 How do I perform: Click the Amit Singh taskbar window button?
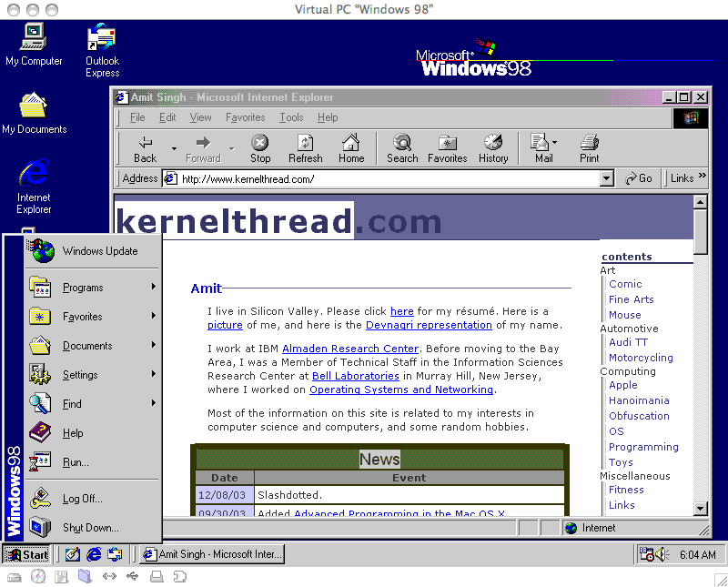[x=212, y=554]
